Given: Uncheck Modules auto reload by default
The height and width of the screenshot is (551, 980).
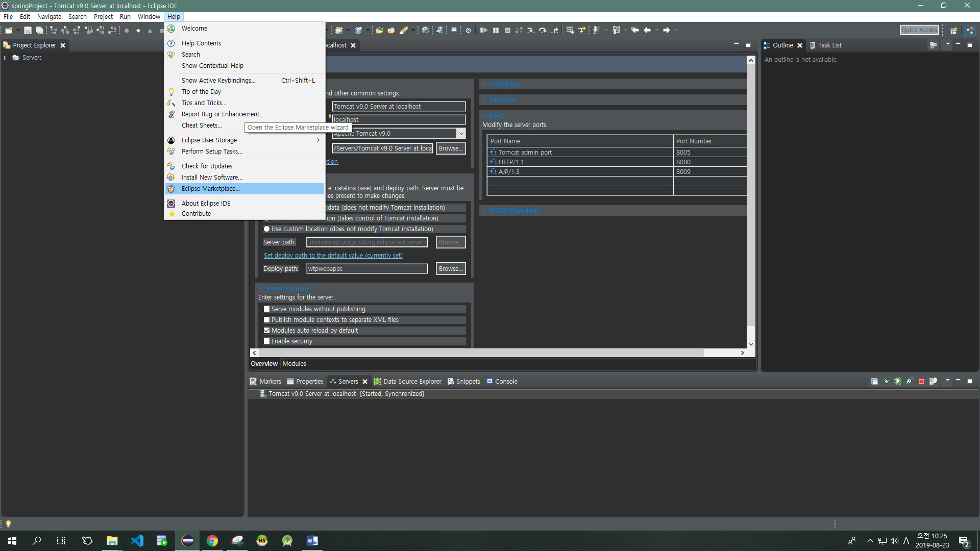Looking at the screenshot, I should [266, 331].
